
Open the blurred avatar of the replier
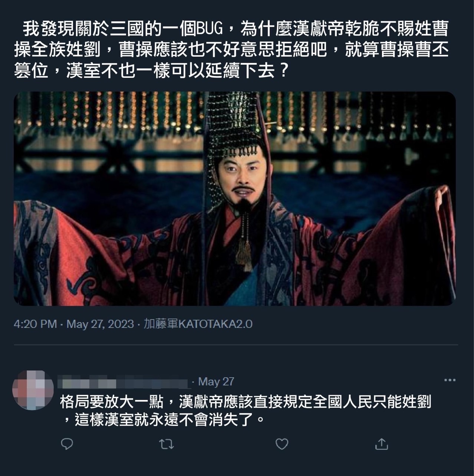coord(33,390)
